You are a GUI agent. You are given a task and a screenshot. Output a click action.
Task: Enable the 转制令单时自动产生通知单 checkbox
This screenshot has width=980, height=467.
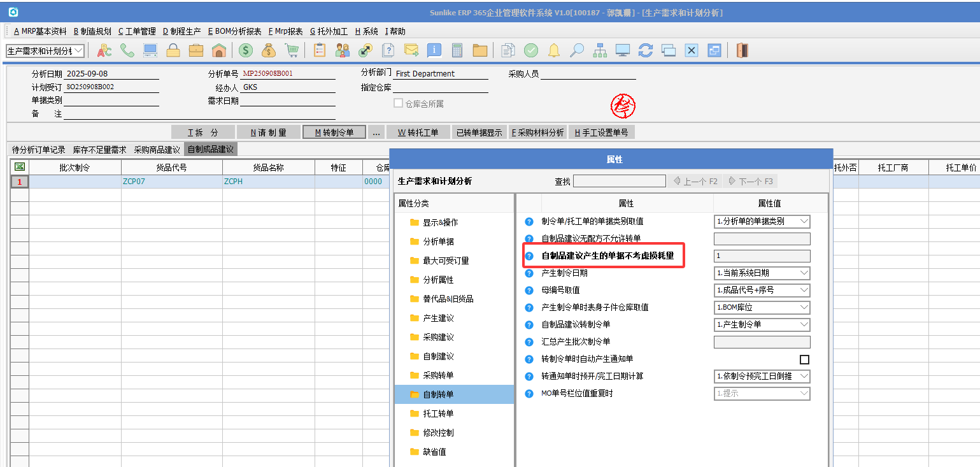coord(804,359)
